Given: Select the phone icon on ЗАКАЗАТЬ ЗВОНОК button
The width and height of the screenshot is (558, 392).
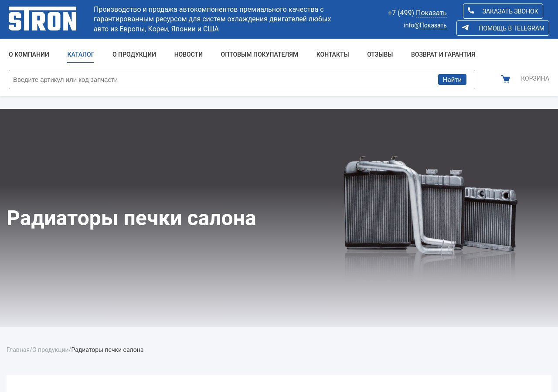Looking at the screenshot, I should (x=471, y=11).
